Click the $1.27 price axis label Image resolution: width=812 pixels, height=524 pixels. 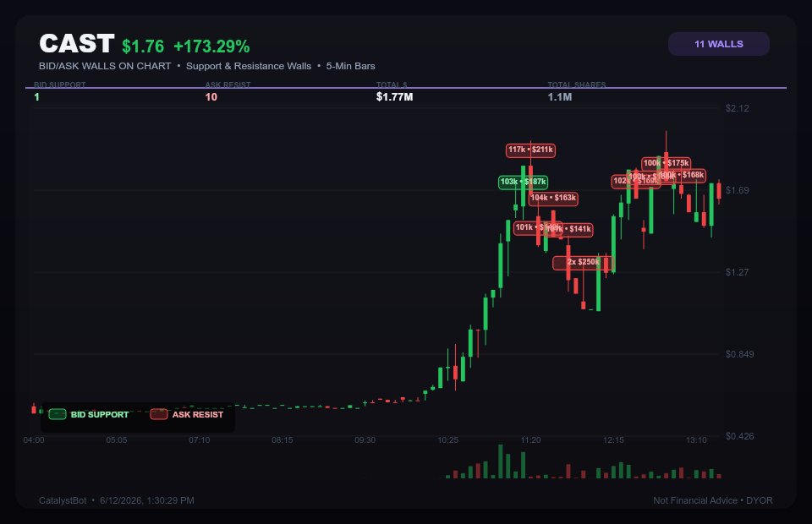[737, 272]
